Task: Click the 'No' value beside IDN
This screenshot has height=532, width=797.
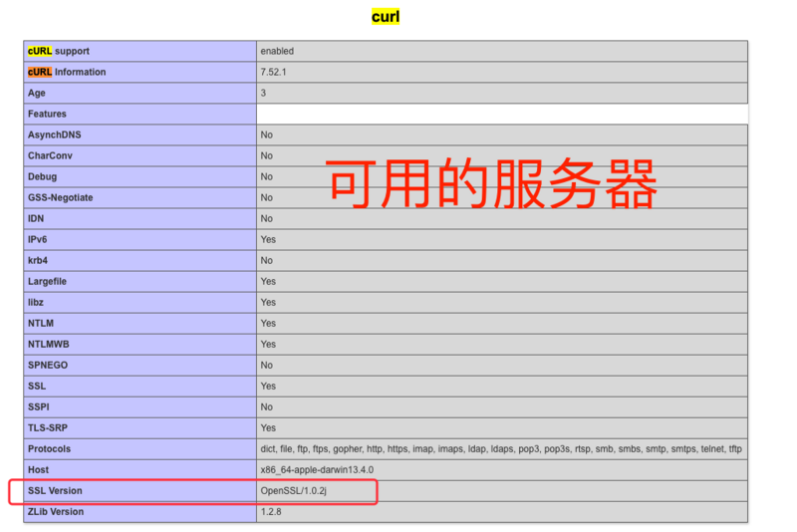Action: (x=267, y=218)
